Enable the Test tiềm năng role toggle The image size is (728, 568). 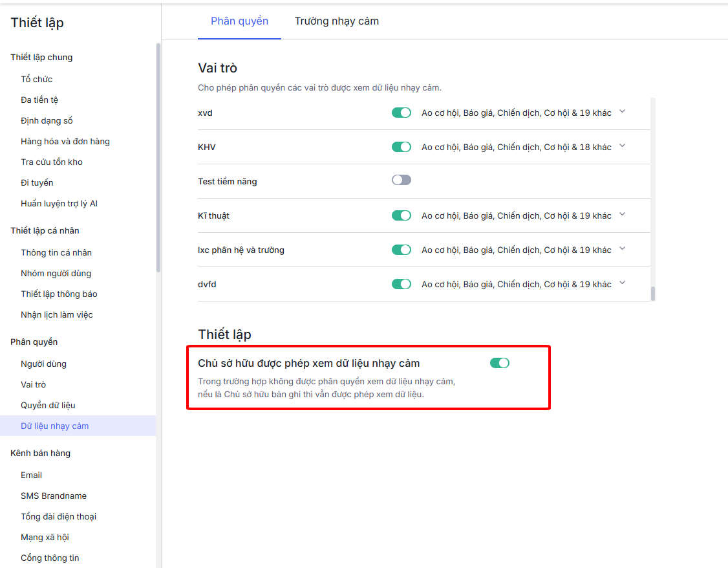pos(401,180)
